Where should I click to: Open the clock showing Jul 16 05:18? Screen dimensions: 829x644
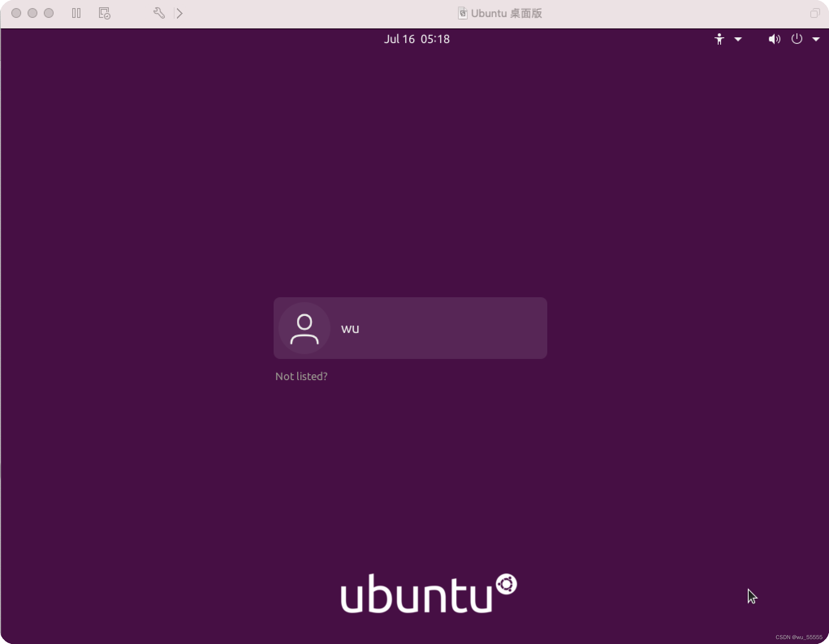tap(417, 39)
